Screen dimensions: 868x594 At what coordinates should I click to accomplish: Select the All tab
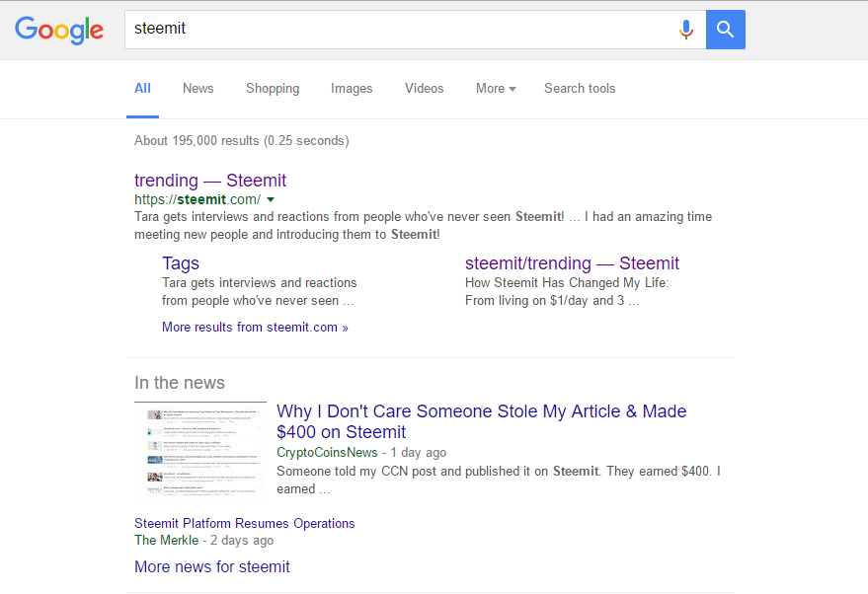coord(142,89)
